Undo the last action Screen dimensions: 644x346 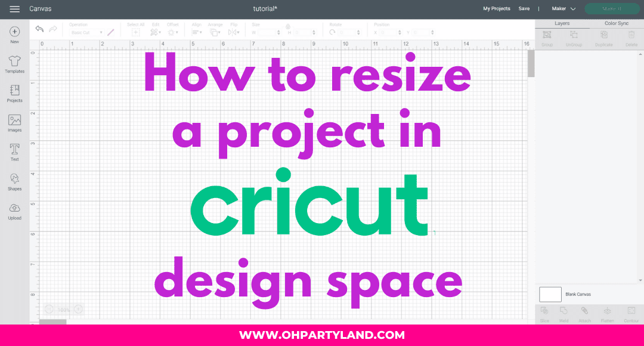[39, 29]
